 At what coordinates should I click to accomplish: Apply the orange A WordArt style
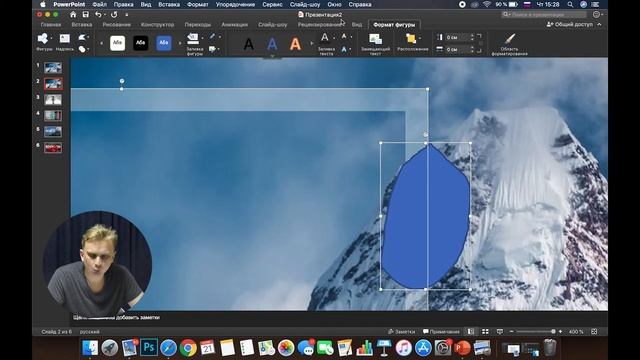295,44
